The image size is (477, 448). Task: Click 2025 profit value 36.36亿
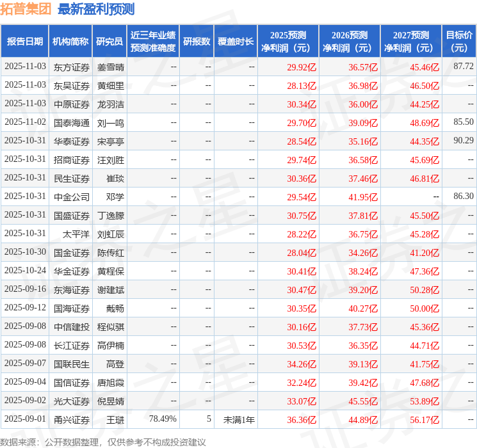coord(302,420)
